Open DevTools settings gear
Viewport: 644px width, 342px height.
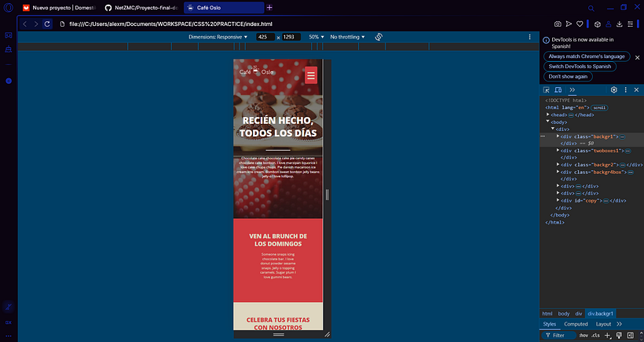[x=614, y=89]
